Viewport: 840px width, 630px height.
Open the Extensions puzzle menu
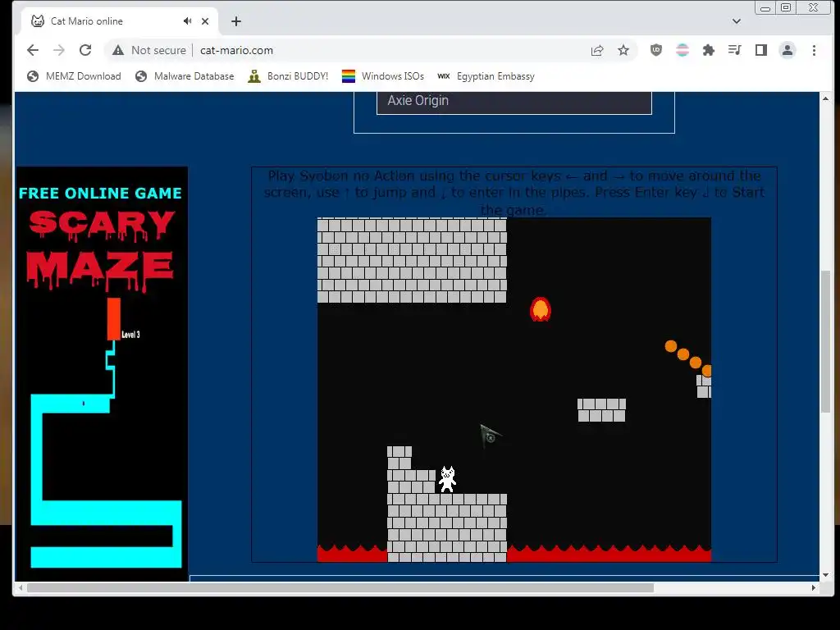click(709, 50)
